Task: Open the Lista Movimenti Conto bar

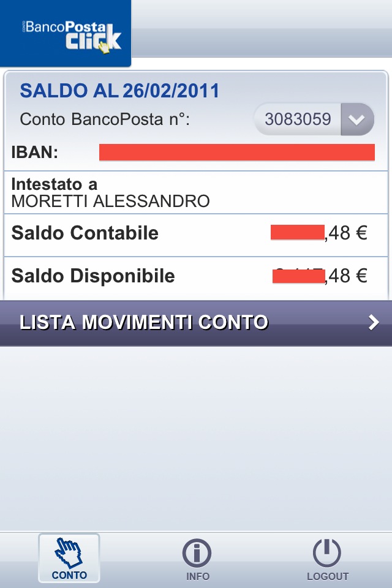Action: (196, 323)
